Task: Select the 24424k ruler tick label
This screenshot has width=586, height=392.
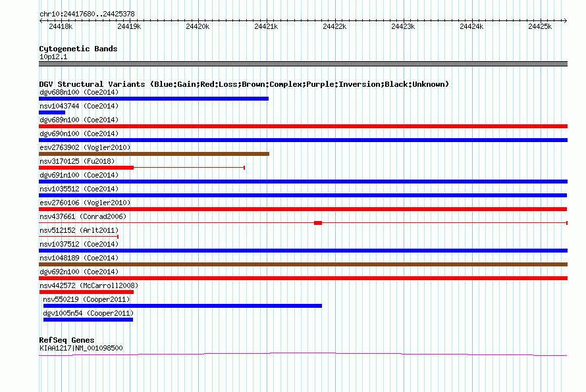Action: (x=471, y=26)
